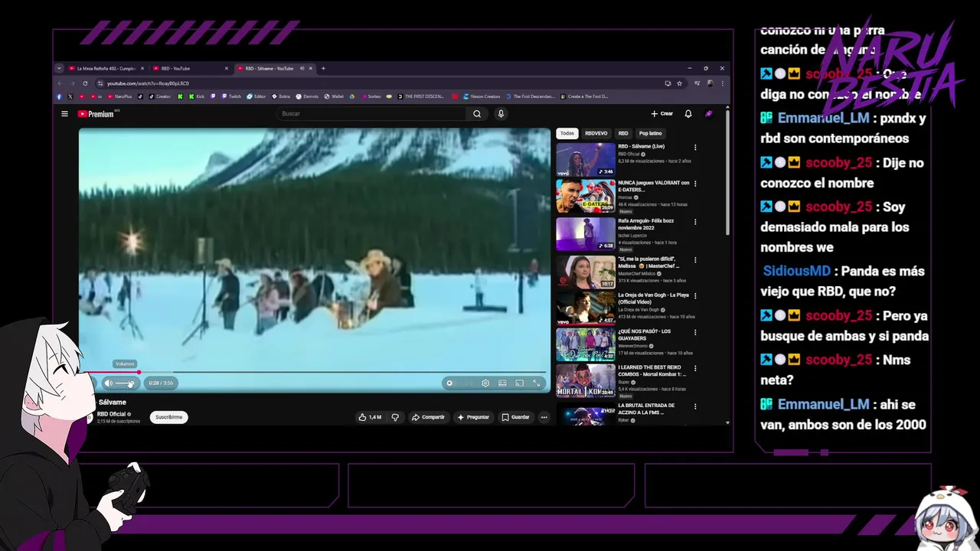Open options menu for La Playa video
The height and width of the screenshot is (551, 980).
695,296
